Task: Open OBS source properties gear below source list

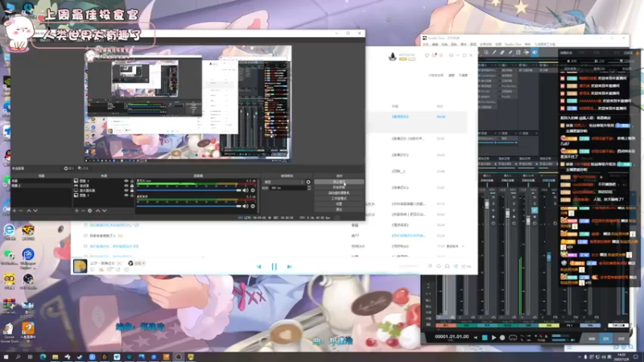Action: click(89, 211)
